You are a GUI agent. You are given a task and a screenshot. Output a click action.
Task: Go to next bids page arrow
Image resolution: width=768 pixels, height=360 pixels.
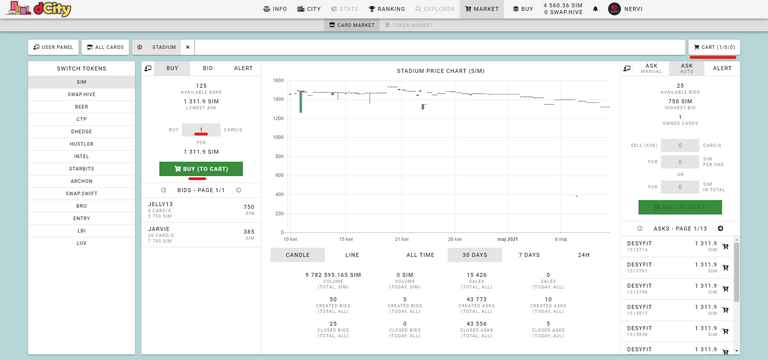(x=239, y=190)
